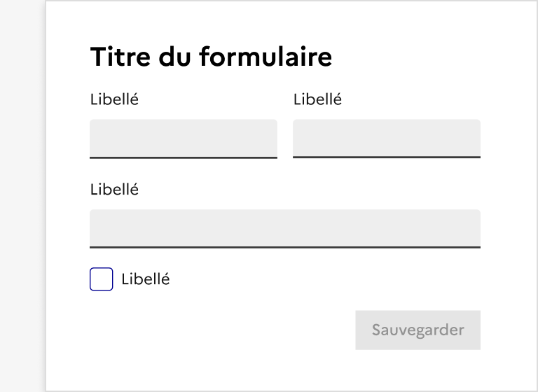The width and height of the screenshot is (538, 392).
Task: Click the dark underline of the right input
Action: pyautogui.click(x=387, y=157)
